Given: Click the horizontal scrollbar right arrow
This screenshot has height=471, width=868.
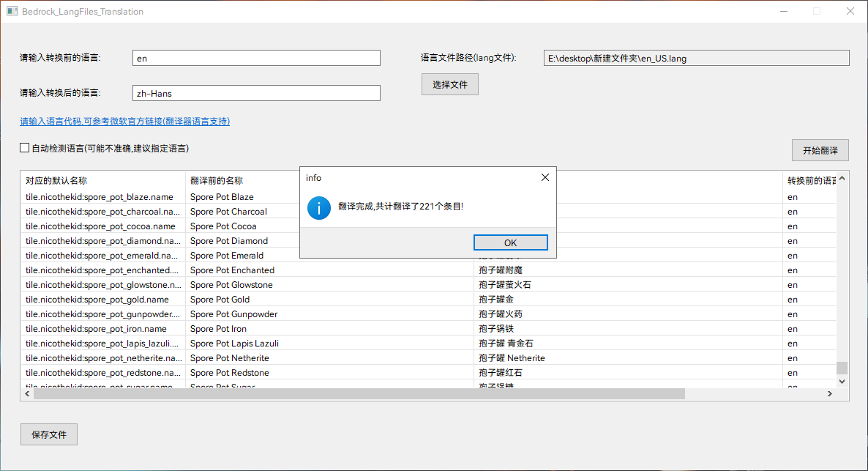Looking at the screenshot, I should click(x=829, y=394).
